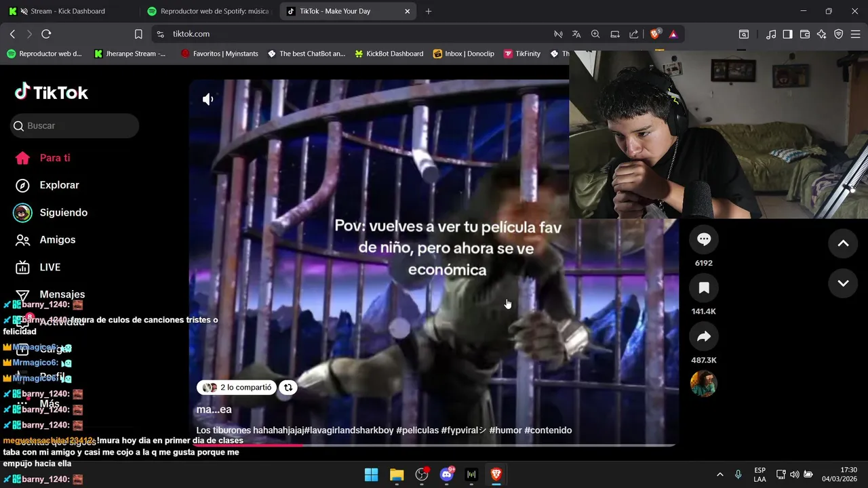This screenshot has width=868, height=488.
Task: Open the #lavagirlandsharkboy hashtag
Action: tap(349, 430)
